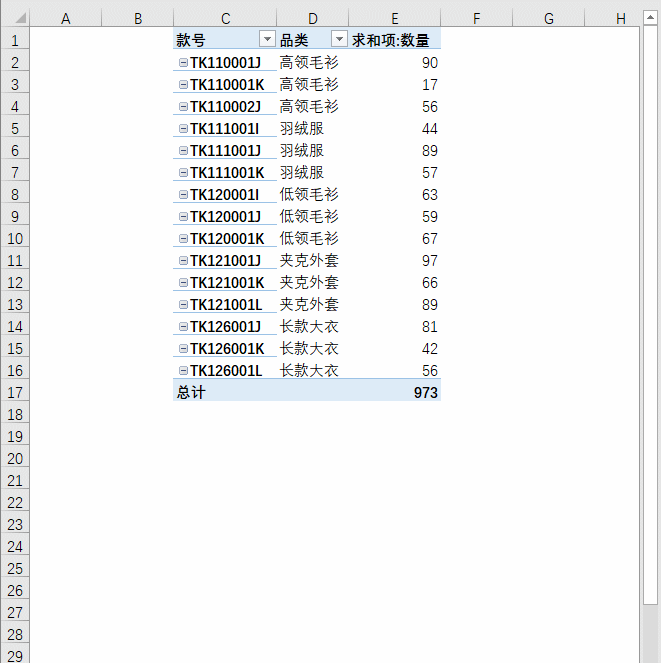This screenshot has width=661, height=663.
Task: Select column C header
Action: click(x=225, y=18)
